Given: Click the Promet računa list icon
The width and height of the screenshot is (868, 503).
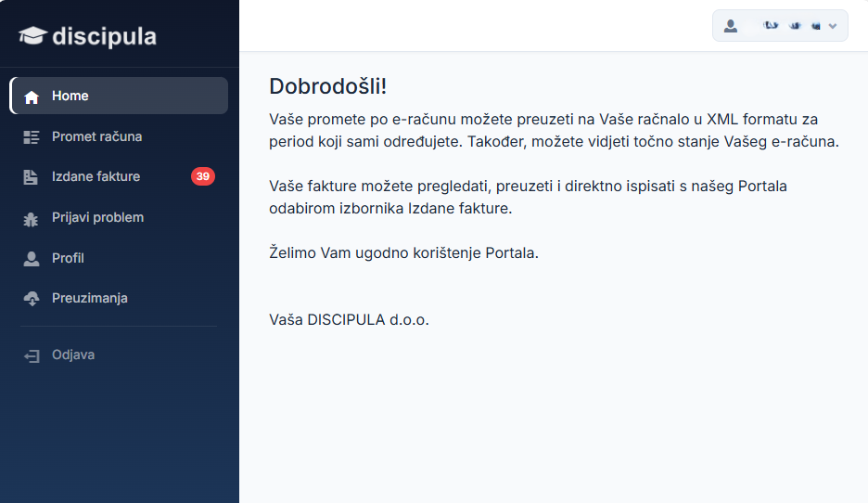Looking at the screenshot, I should (31, 136).
